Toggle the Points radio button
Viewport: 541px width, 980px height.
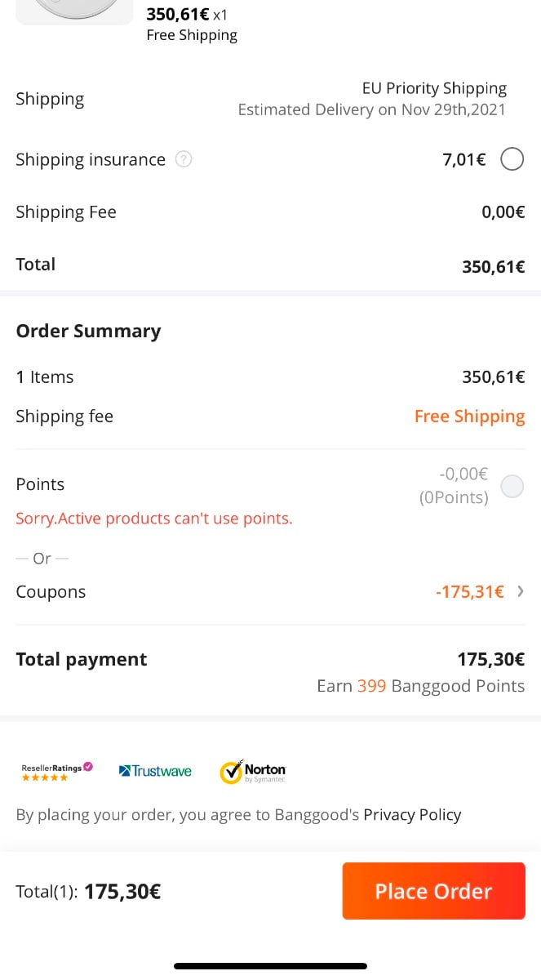click(x=512, y=487)
